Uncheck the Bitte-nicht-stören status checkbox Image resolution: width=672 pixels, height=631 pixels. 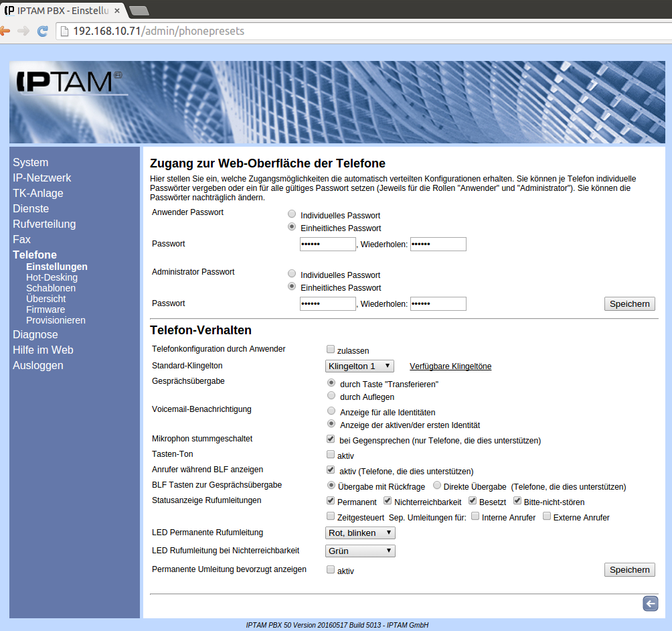517,501
